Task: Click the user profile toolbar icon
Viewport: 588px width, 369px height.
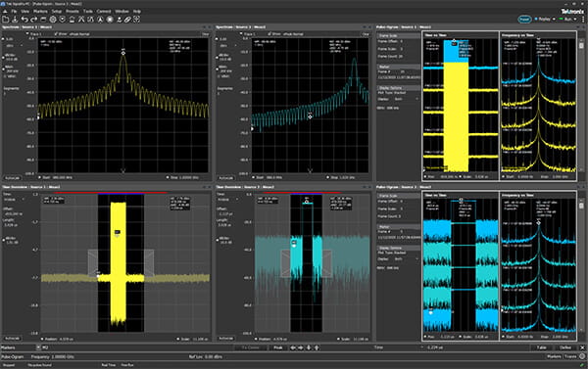Action: click(x=119, y=20)
